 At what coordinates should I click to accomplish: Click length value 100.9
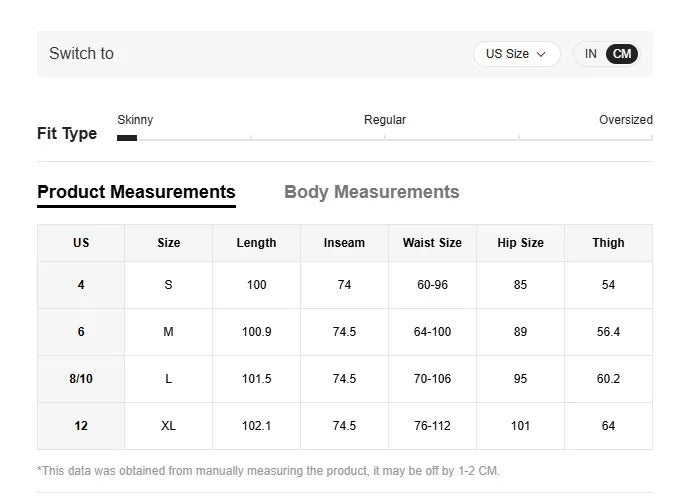[256, 332]
